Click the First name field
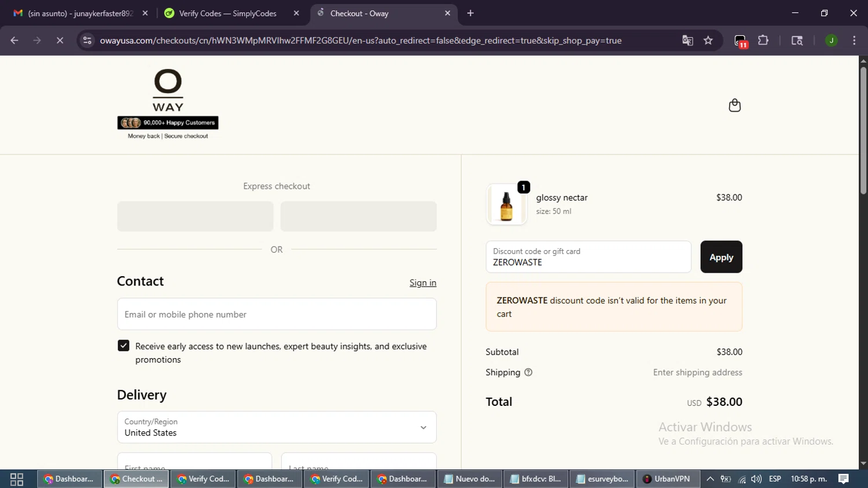Viewport: 868px width, 488px height. (x=194, y=461)
